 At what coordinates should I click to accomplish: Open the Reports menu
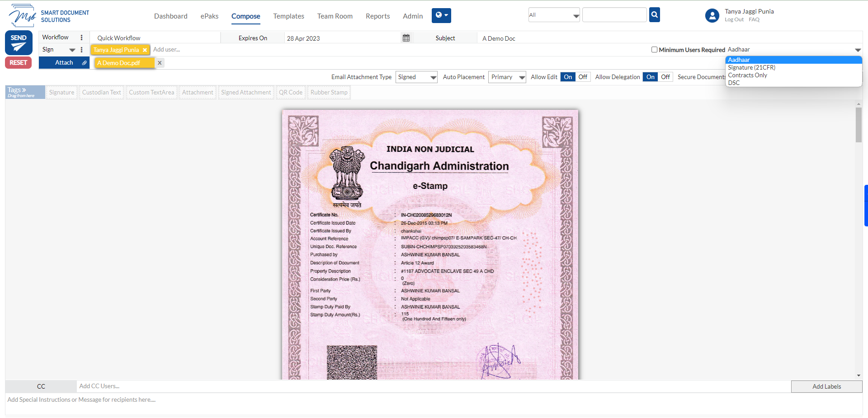pyautogui.click(x=377, y=16)
